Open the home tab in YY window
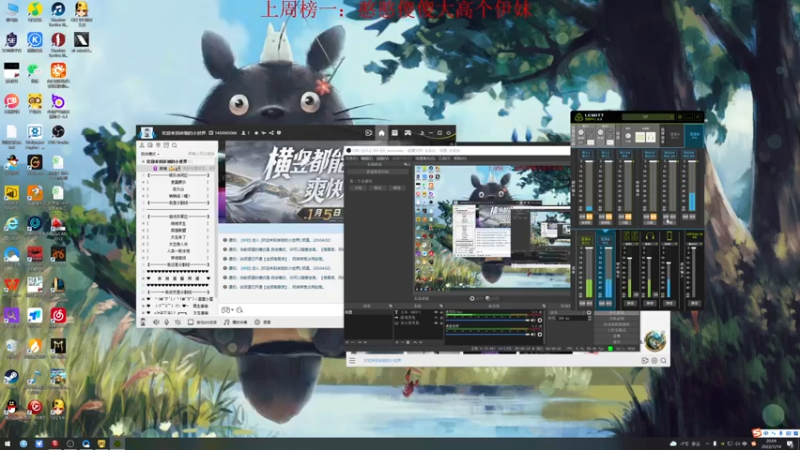The width and height of the screenshot is (800, 450). coord(381,133)
